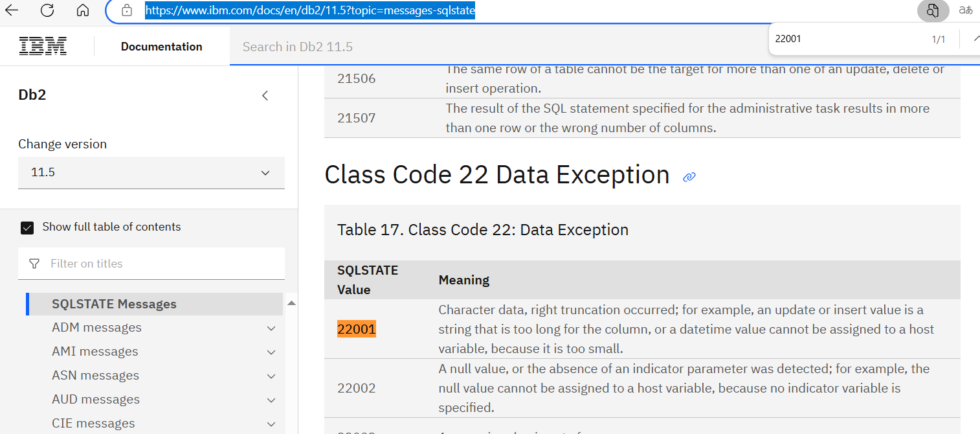Click Table 17 Class Code 22 caption

click(x=483, y=230)
